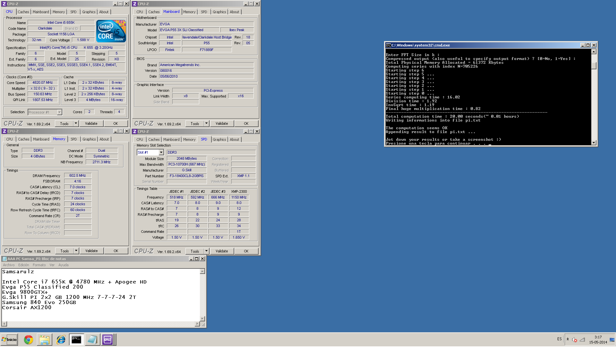Close the CPU-Z SPD window
The width and height of the screenshot is (616, 364).
[257, 131]
